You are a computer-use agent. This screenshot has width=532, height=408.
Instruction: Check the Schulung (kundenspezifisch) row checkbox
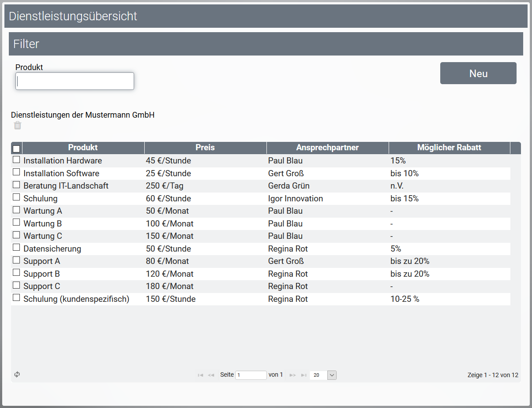(16, 298)
